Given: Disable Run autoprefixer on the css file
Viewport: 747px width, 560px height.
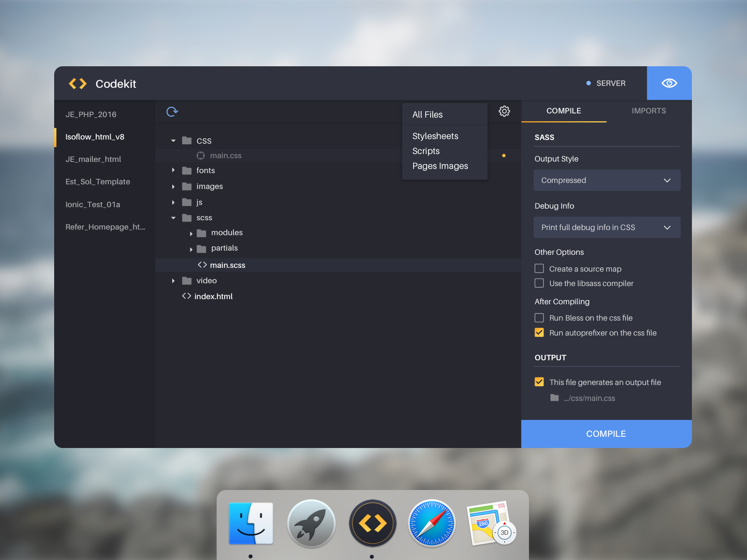Looking at the screenshot, I should coord(539,333).
